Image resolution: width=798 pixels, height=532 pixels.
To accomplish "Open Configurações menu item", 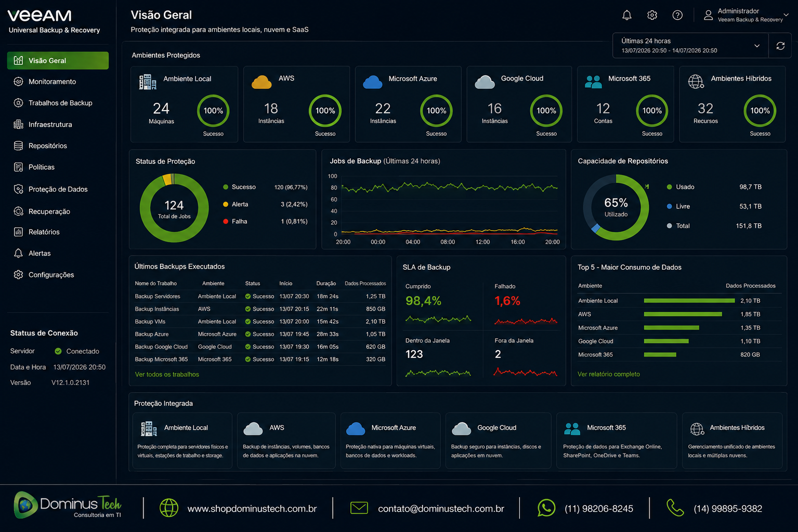I will pos(51,274).
